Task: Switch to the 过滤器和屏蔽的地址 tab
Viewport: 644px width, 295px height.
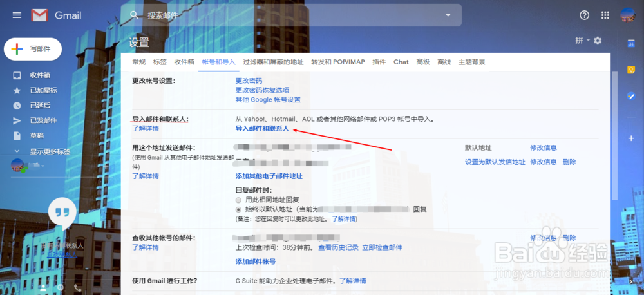Action: [273, 62]
